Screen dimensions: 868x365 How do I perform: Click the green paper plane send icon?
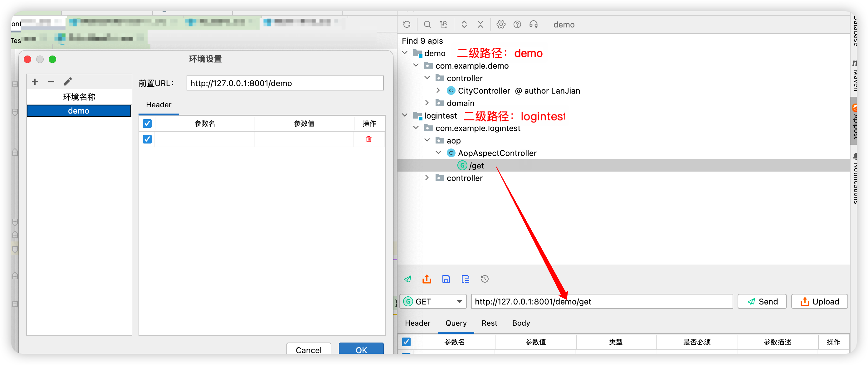pos(407,279)
